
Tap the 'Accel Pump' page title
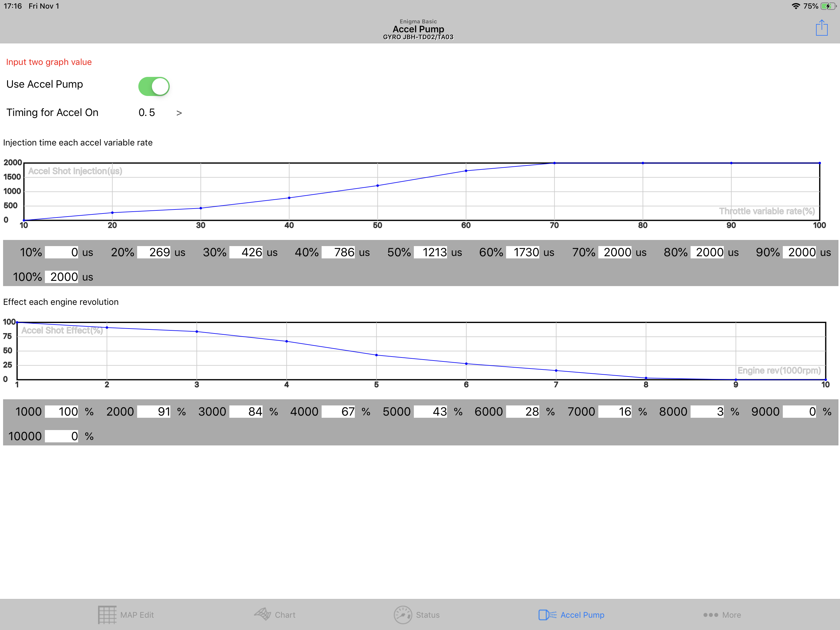click(418, 29)
